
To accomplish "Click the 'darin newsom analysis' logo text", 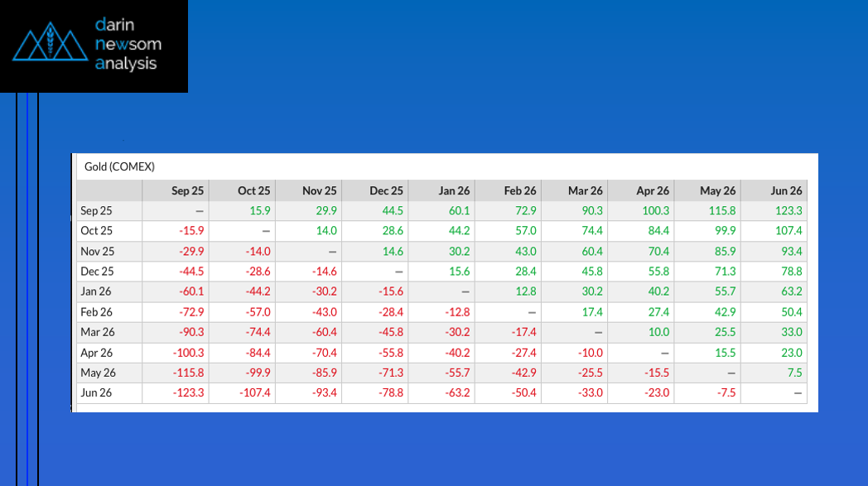I will [x=126, y=45].
